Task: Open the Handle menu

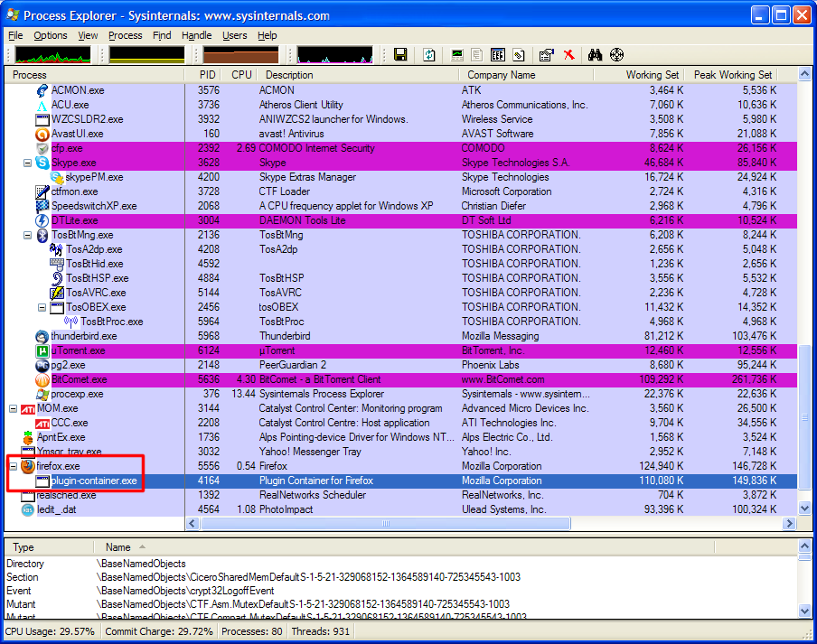Action: coord(196,35)
